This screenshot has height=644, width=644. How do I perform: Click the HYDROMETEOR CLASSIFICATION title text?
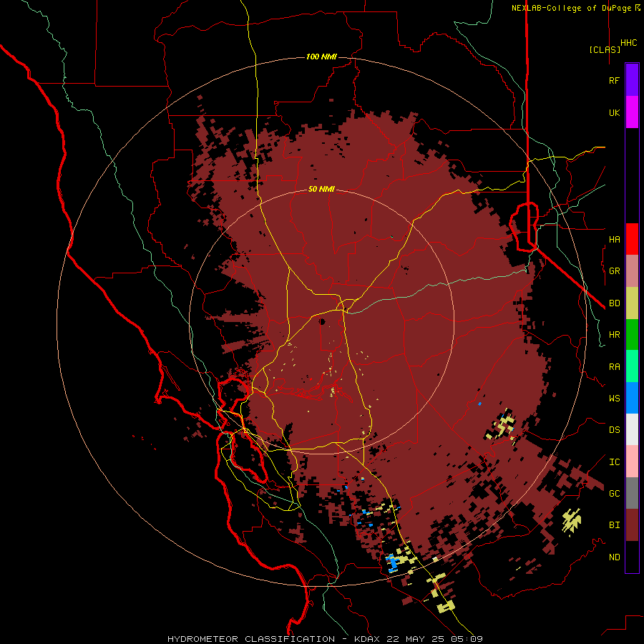251,639
